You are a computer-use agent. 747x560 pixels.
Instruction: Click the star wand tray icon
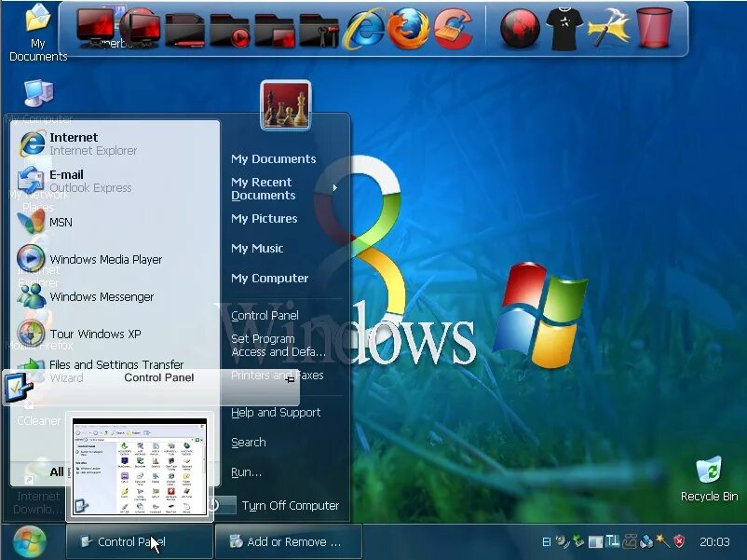coord(662,540)
